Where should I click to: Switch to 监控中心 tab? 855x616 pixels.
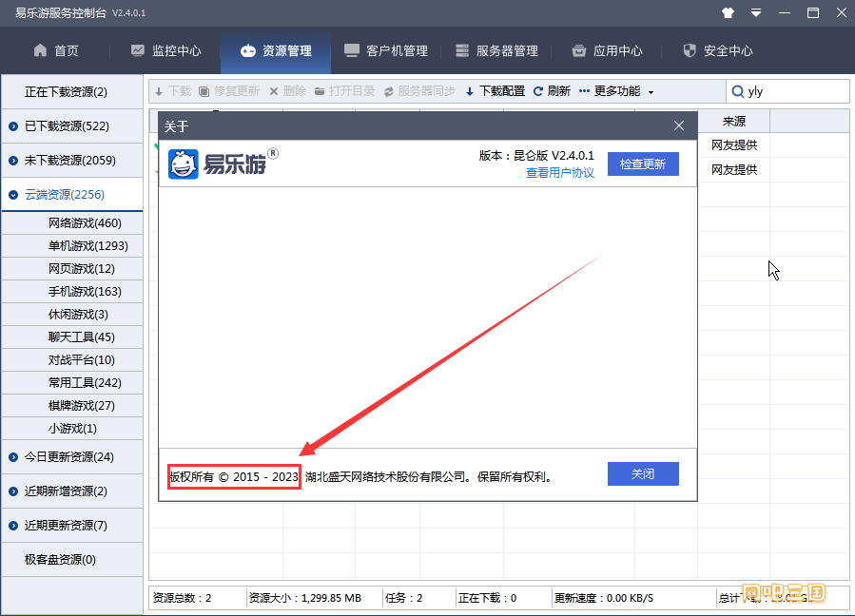click(x=166, y=50)
